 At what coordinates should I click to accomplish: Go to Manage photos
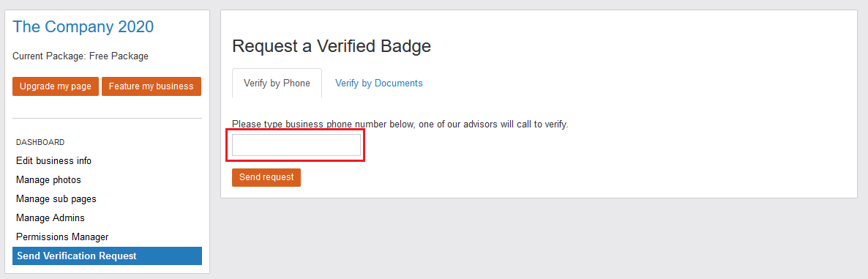point(48,180)
